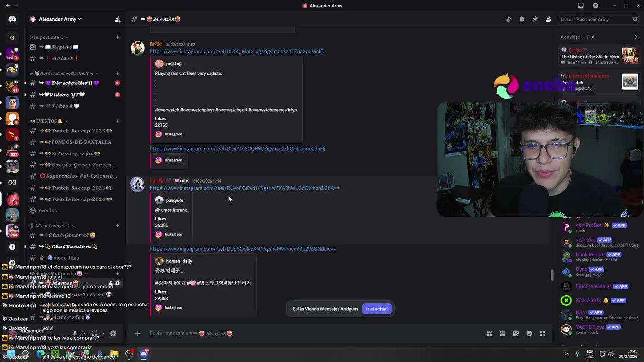Open server icon labeled G
The width and height of the screenshot is (644, 362).
pyautogui.click(x=12, y=37)
